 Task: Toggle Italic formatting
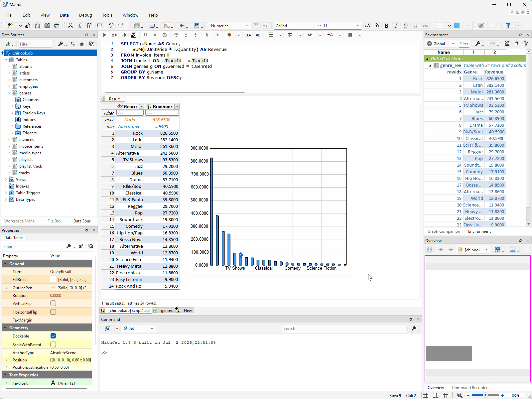click(396, 26)
